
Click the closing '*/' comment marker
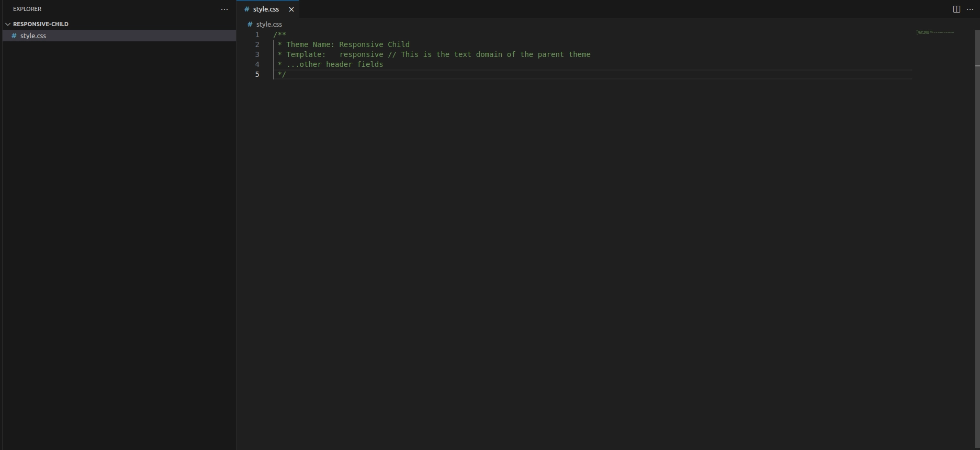(x=282, y=74)
